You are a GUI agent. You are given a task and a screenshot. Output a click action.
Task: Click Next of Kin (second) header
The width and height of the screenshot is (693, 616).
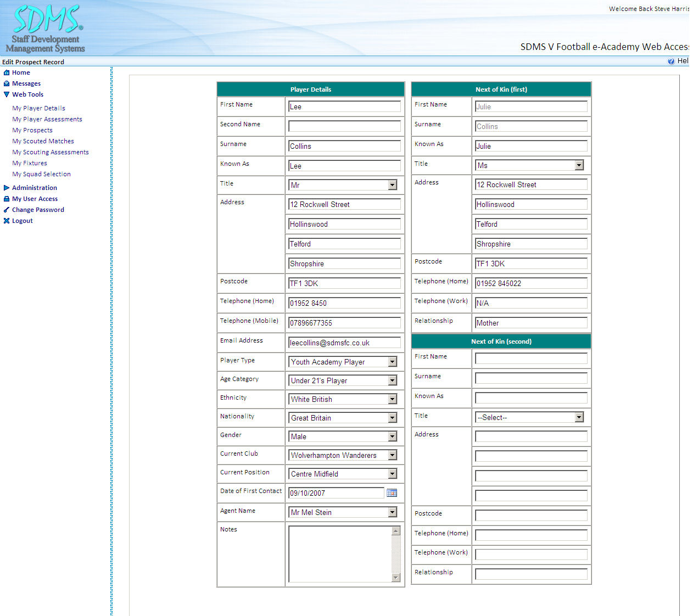click(501, 341)
